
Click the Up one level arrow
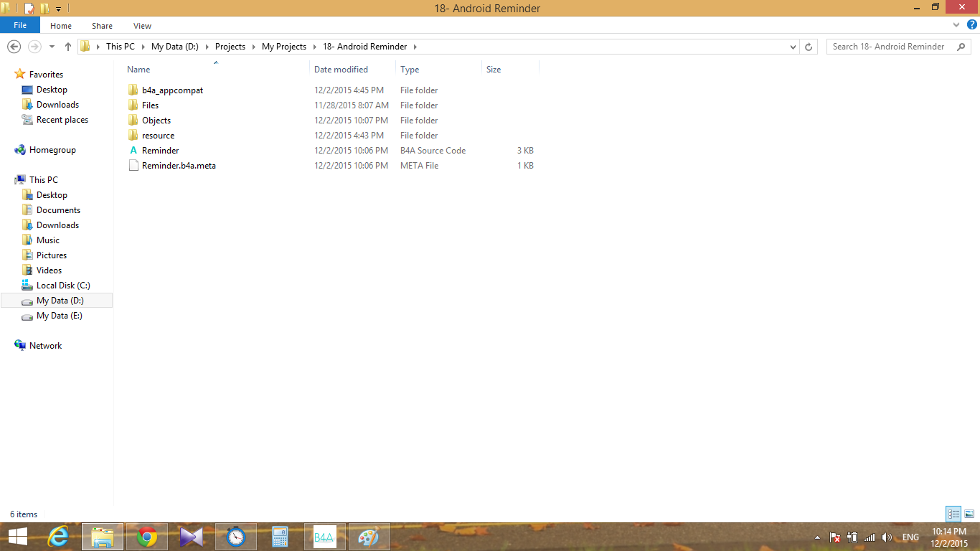point(68,47)
